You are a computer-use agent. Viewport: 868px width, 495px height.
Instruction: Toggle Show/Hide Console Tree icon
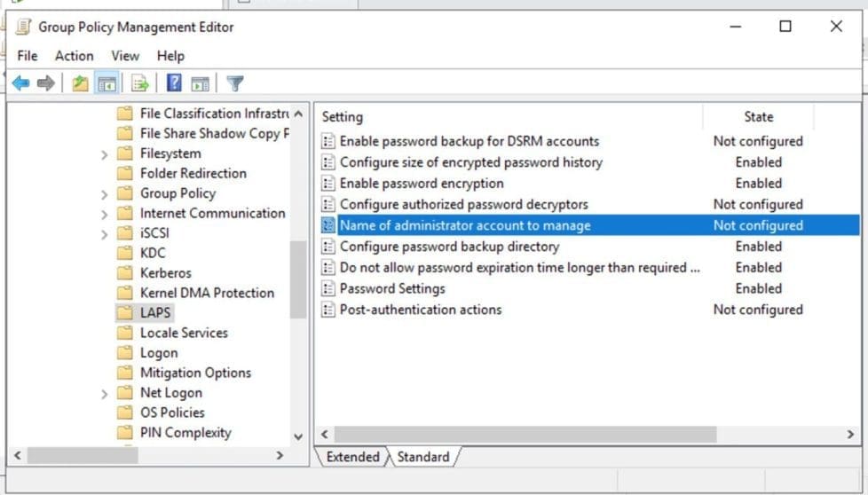click(x=107, y=83)
